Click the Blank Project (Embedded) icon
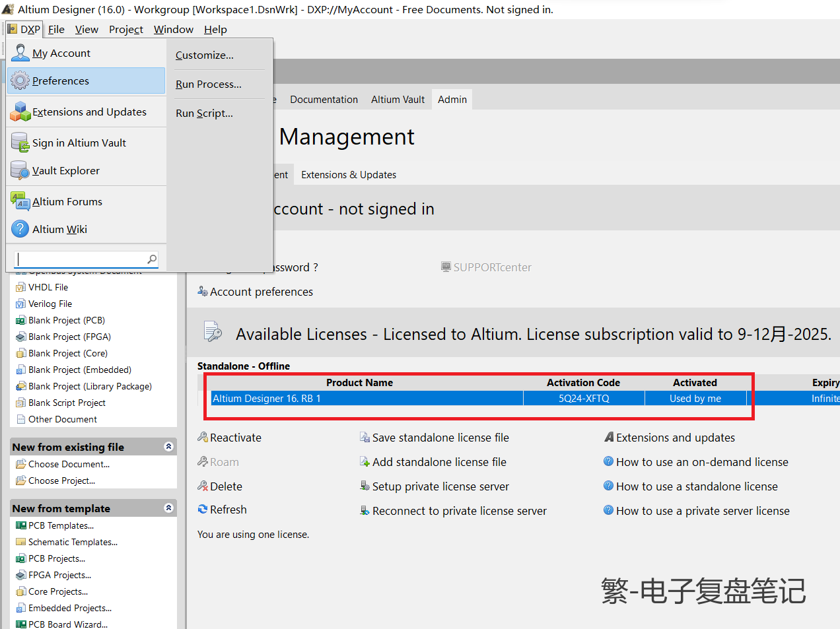 point(20,370)
